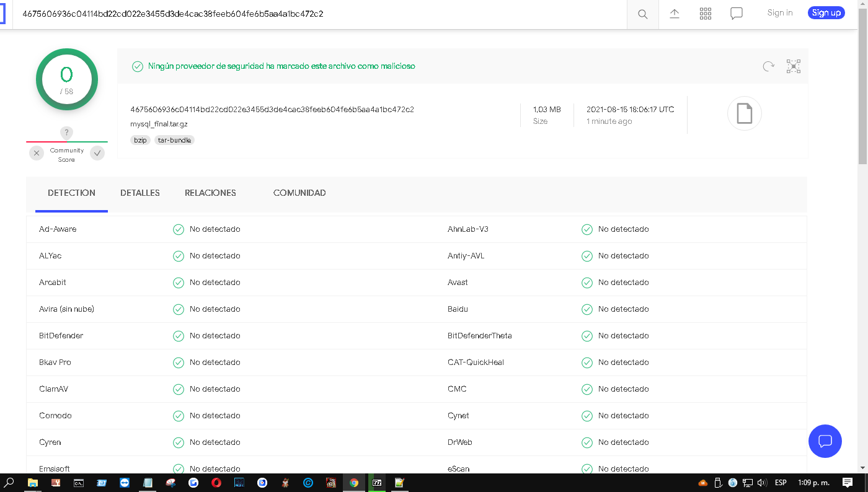This screenshot has width=868, height=492.
Task: Open Command Prompt from the taskbar
Action: [x=79, y=483]
